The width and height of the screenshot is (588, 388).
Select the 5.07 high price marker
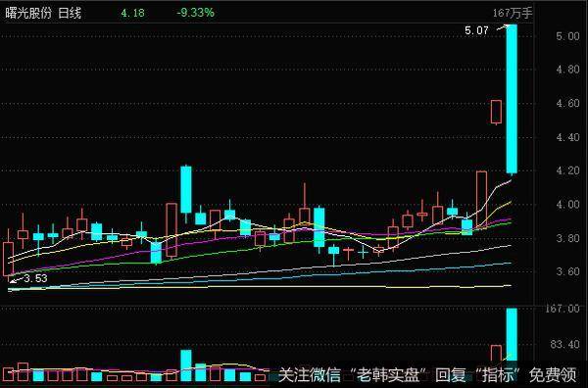click(x=476, y=30)
